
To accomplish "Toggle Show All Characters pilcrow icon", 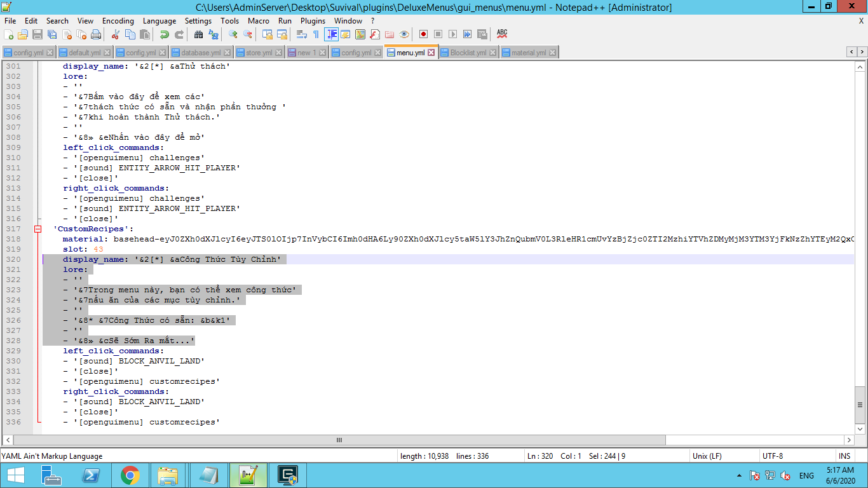I will pos(316,34).
